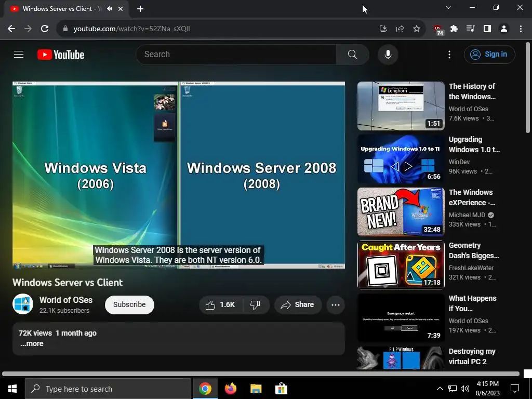532x399 pixels.
Task: Mute the tab via the speaker icon
Action: pyautogui.click(x=109, y=9)
